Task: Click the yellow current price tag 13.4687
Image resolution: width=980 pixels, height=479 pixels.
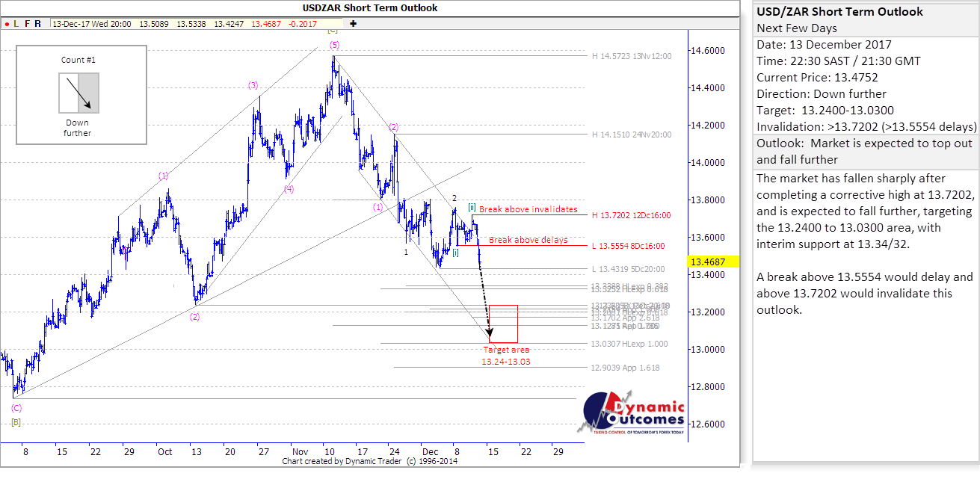Action: (714, 262)
